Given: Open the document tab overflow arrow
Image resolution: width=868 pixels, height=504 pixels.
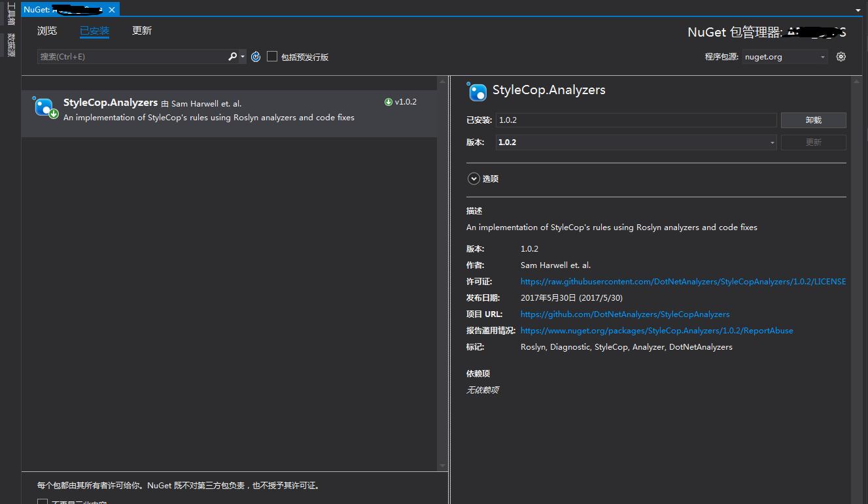Looking at the screenshot, I should tap(858, 10).
